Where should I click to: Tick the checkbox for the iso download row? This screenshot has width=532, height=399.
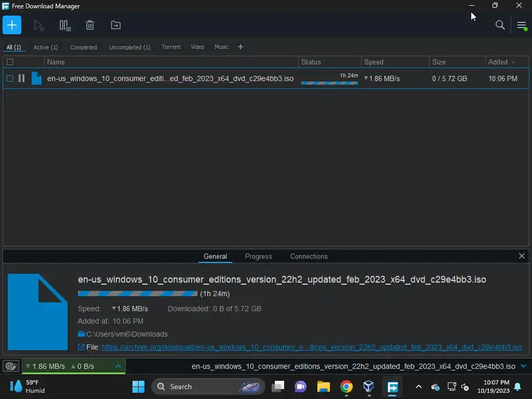[x=10, y=79]
